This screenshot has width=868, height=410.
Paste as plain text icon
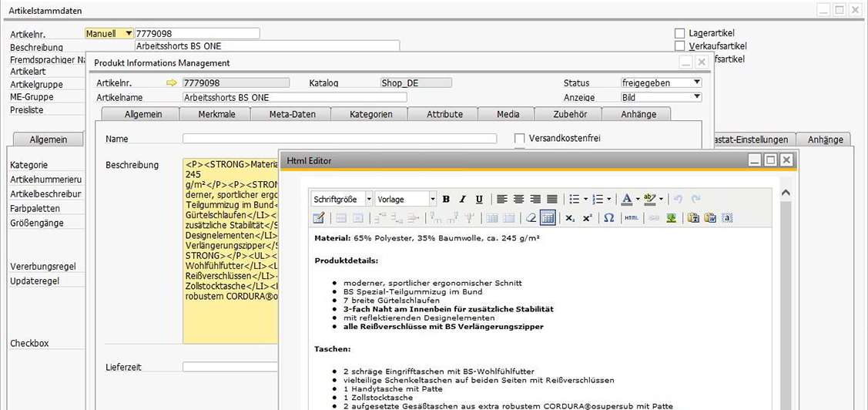pos(693,218)
